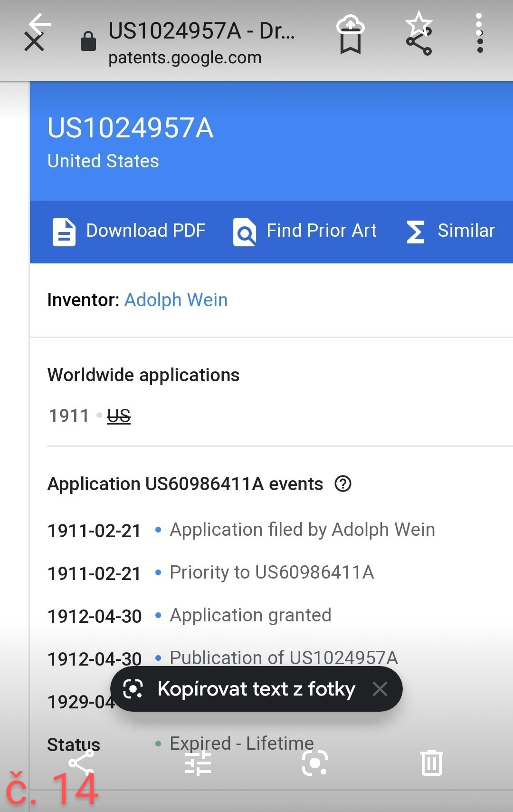Screen dimensions: 513x812
Task: Select the Worldwide applications heading
Action: coord(143,375)
